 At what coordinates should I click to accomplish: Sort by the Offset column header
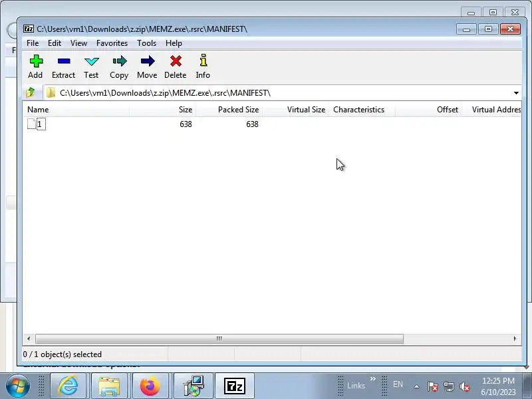click(428, 110)
